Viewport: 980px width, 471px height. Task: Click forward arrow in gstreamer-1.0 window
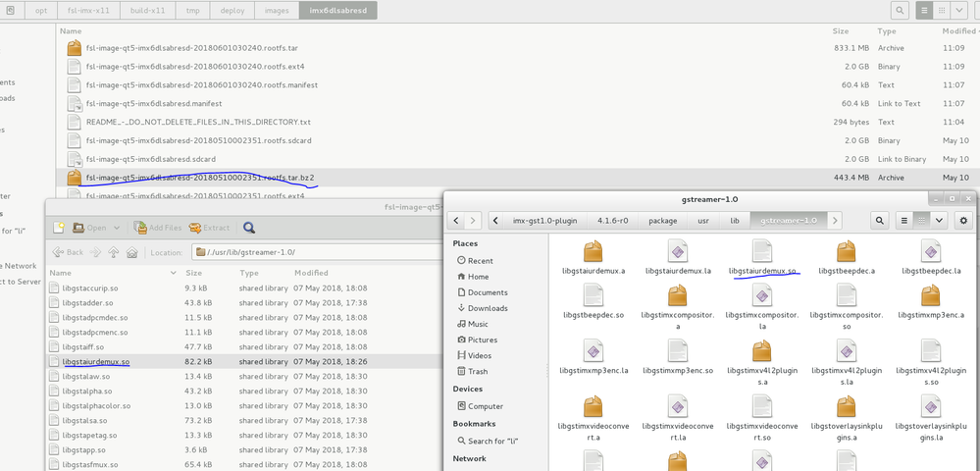pos(474,220)
